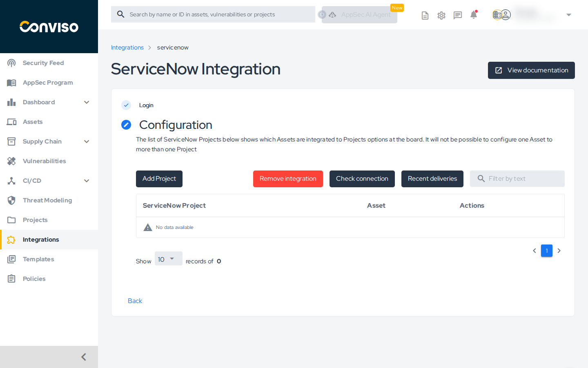
Task: Go to next page of the table
Action: (x=559, y=251)
